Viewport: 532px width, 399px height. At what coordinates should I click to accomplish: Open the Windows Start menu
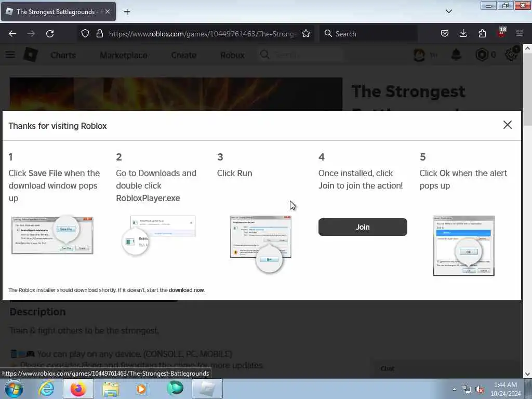pos(14,389)
